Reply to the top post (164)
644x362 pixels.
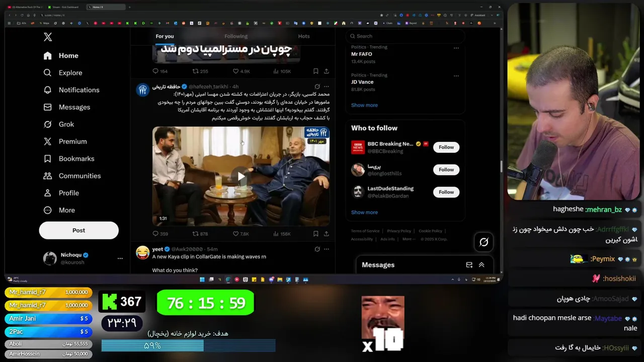(160, 71)
